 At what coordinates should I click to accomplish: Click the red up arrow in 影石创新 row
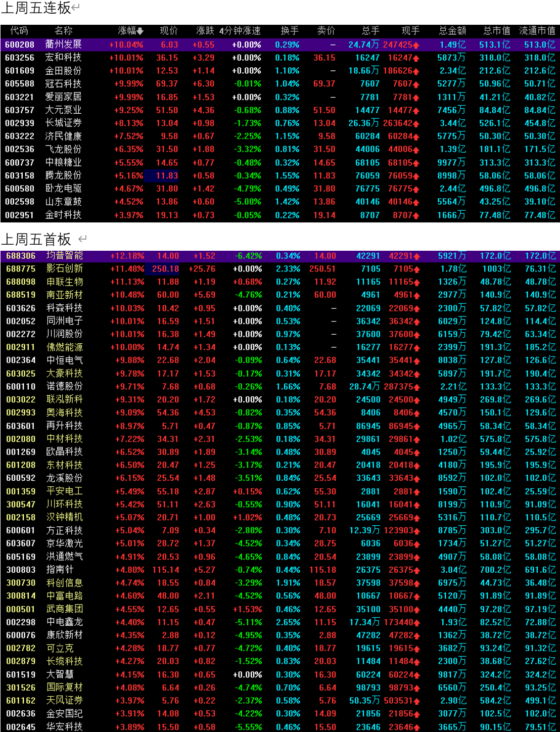(x=417, y=269)
